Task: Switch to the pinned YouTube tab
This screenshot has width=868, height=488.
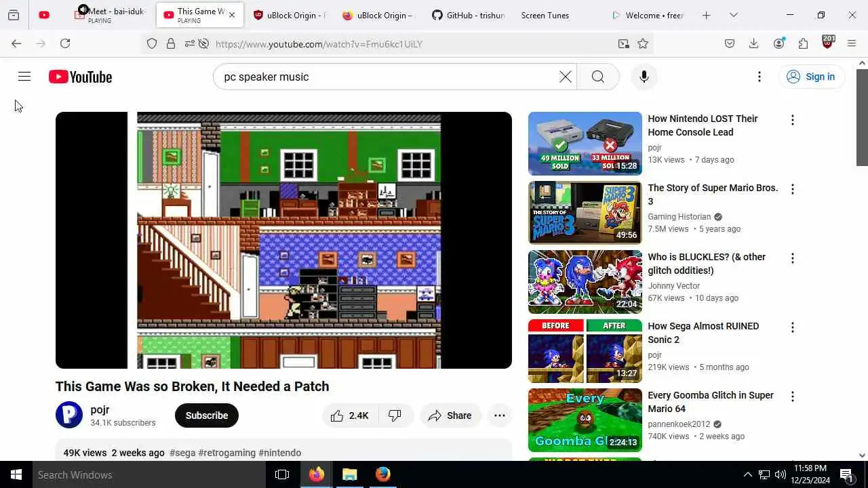Action: (44, 15)
